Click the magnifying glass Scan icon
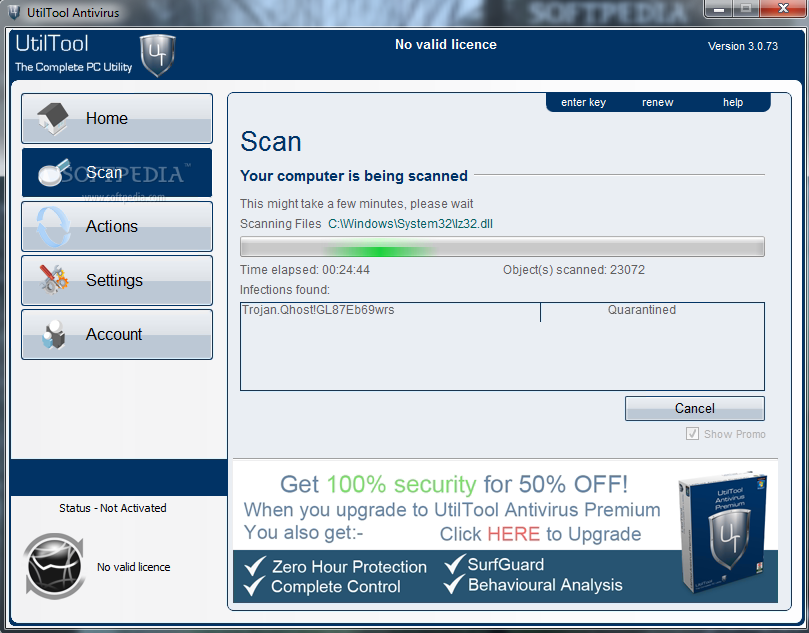The height and width of the screenshot is (633, 809). pos(54,173)
